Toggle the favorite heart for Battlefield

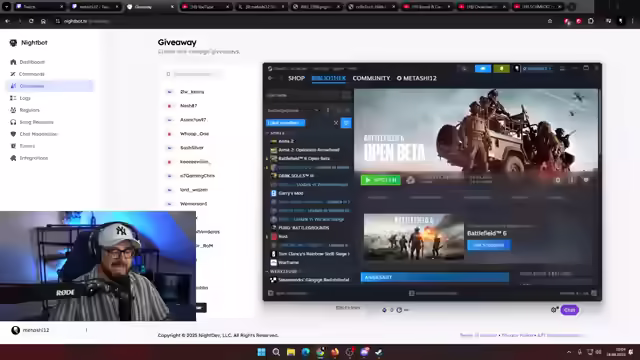click(586, 180)
